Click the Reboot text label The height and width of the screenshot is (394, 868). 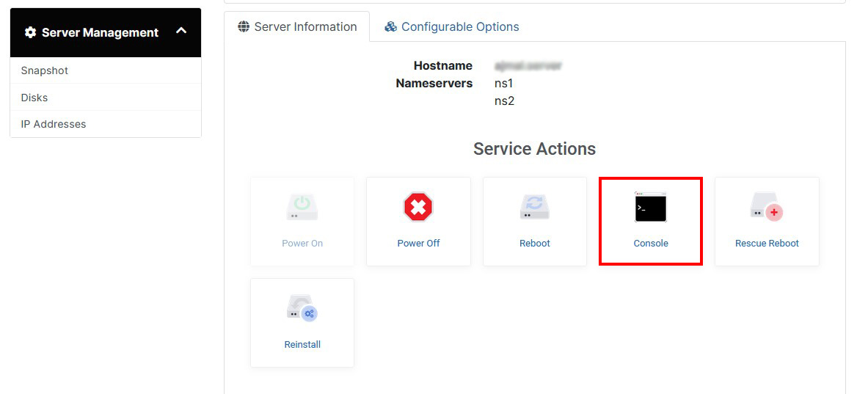pyautogui.click(x=535, y=243)
